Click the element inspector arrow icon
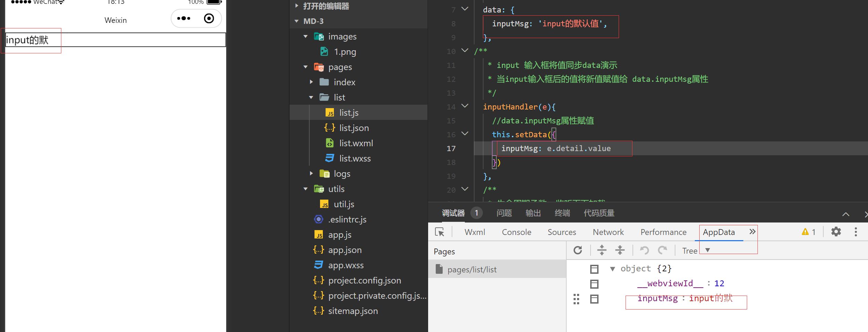The width and height of the screenshot is (868, 332). click(440, 232)
